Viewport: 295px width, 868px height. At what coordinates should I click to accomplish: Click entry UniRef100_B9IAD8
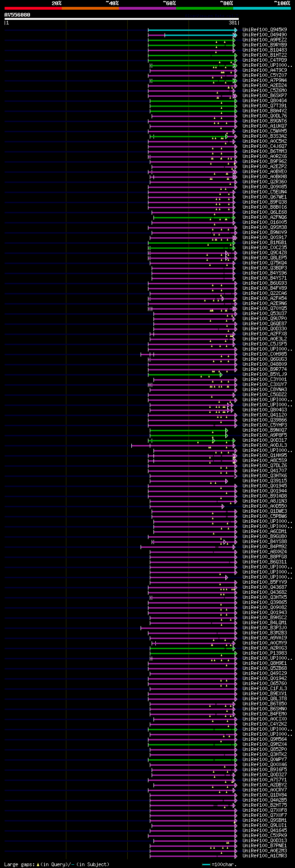[x=265, y=496]
